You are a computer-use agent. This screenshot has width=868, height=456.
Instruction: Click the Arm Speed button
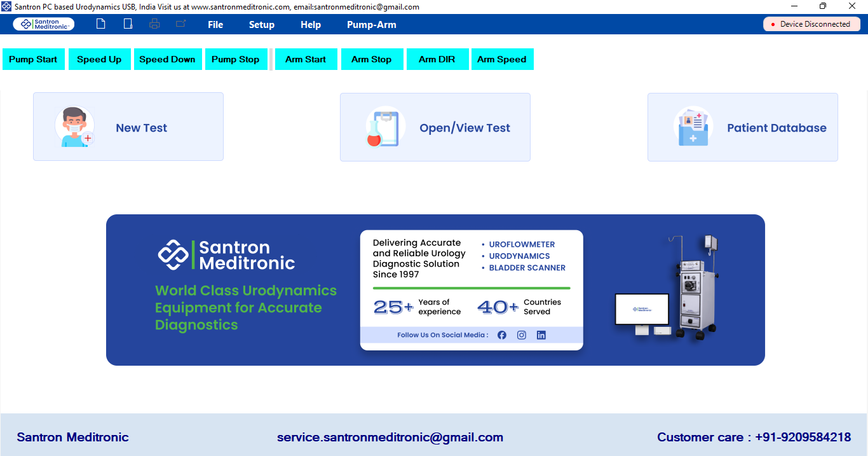pos(502,59)
